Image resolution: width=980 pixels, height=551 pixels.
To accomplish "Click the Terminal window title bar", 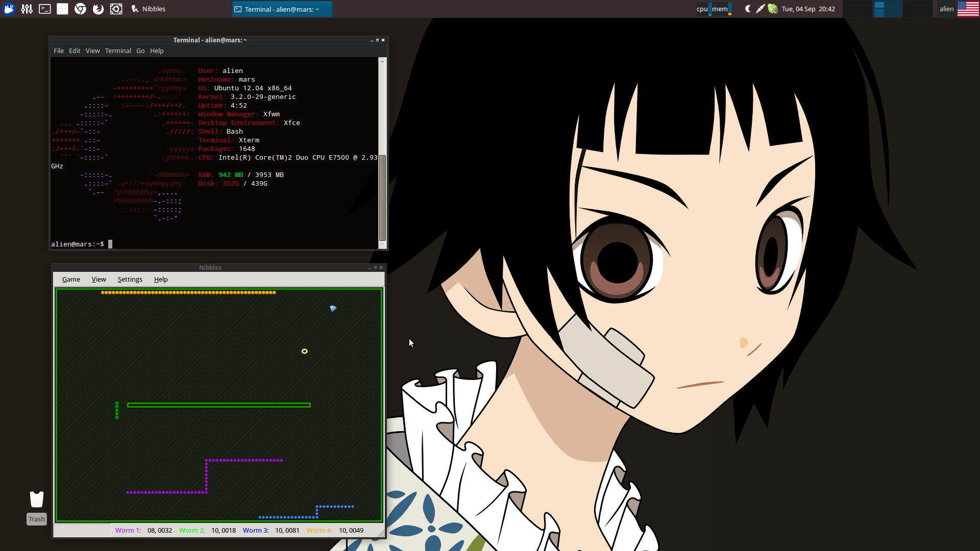I will click(210, 40).
